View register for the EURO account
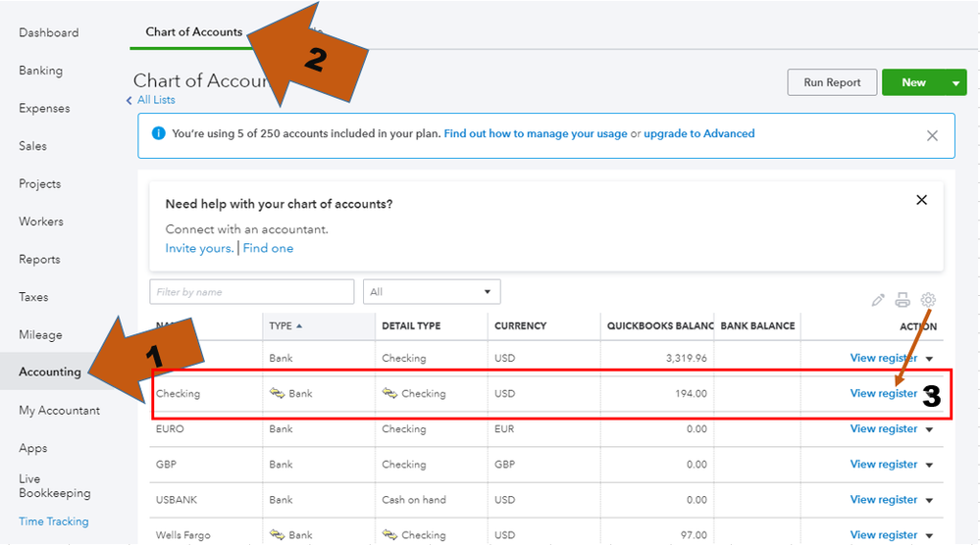Image resolution: width=980 pixels, height=545 pixels. coord(884,429)
